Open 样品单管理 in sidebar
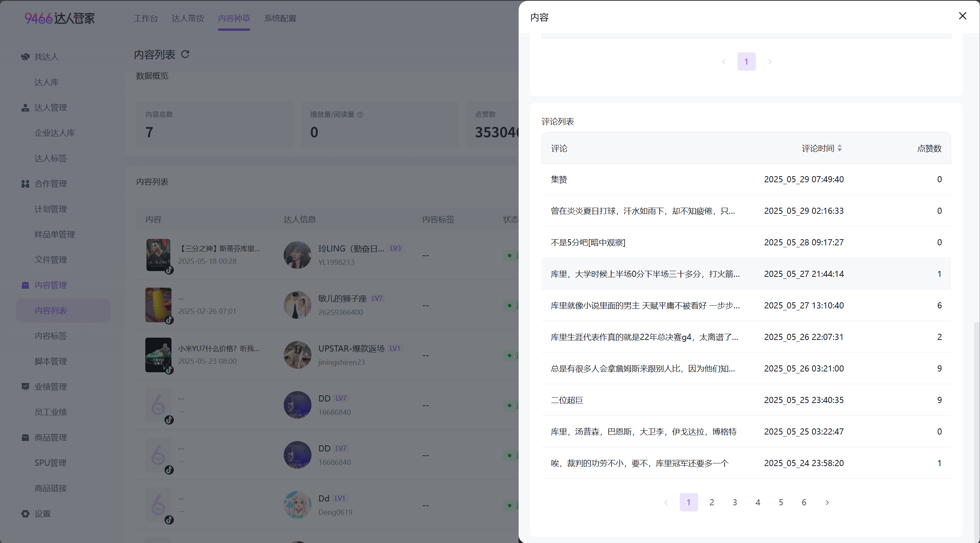The image size is (980, 543). point(55,235)
